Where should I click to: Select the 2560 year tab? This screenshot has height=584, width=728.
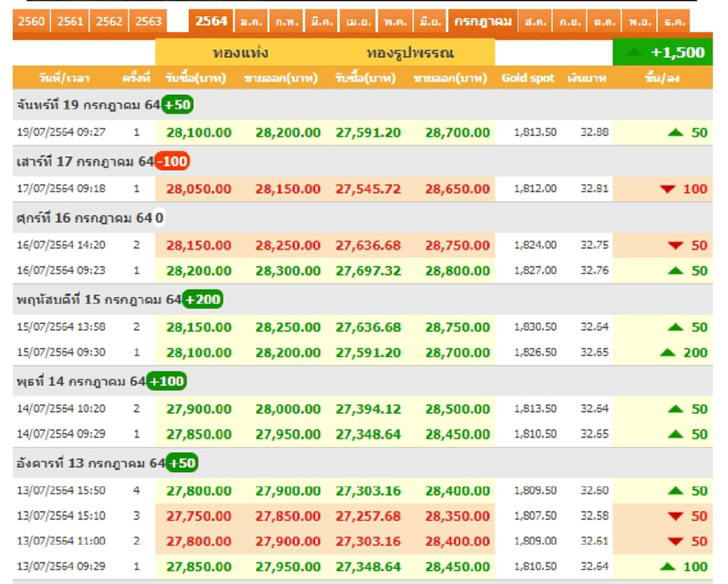coord(32,22)
